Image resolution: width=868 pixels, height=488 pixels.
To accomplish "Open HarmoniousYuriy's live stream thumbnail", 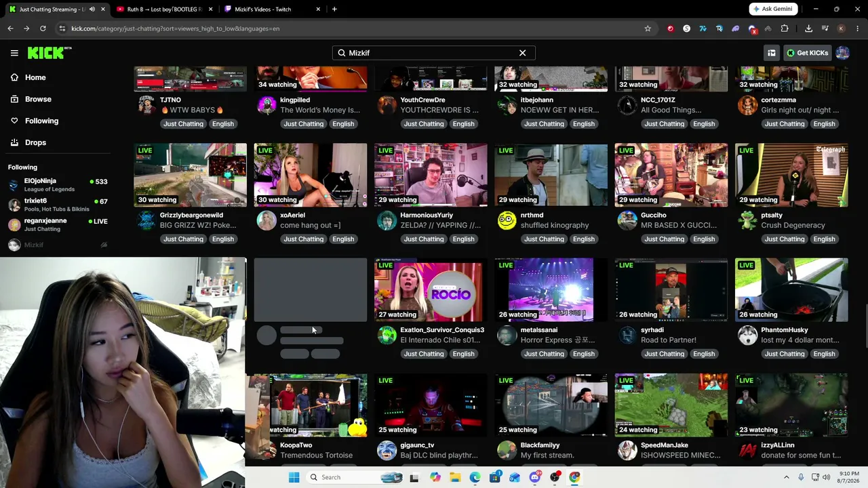I will 431,175.
